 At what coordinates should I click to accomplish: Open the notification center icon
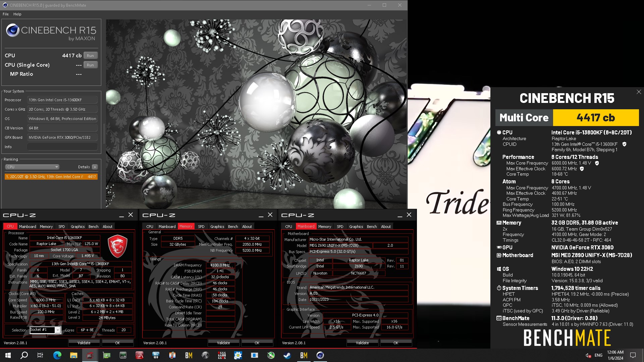tap(633, 355)
